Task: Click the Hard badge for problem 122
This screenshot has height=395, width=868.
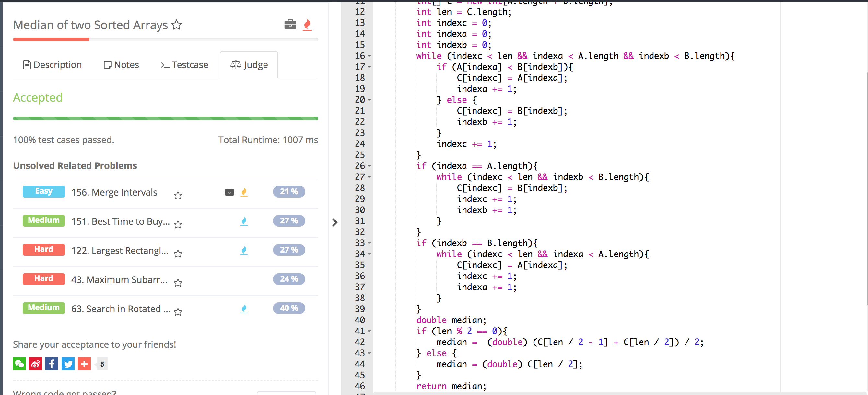Action: tap(43, 250)
